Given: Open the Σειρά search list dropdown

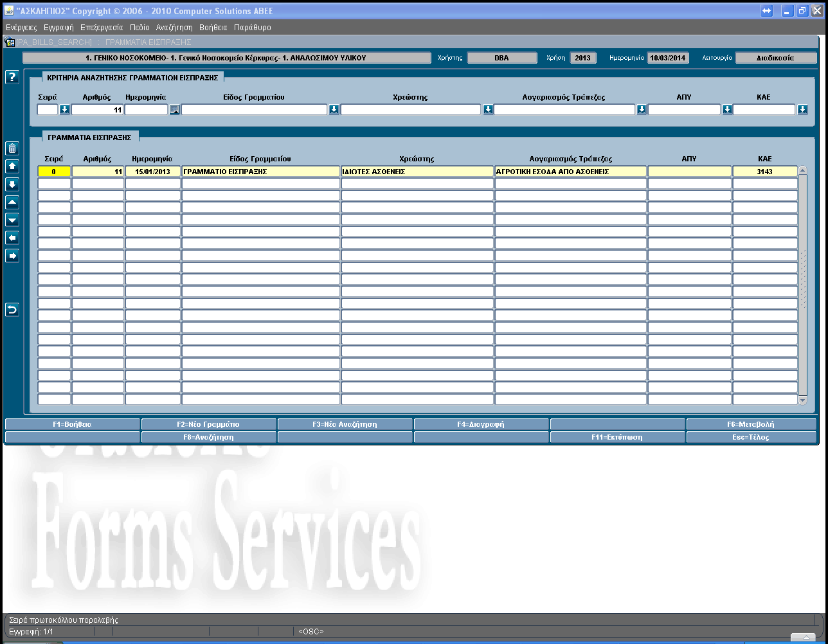Looking at the screenshot, I should pyautogui.click(x=64, y=110).
